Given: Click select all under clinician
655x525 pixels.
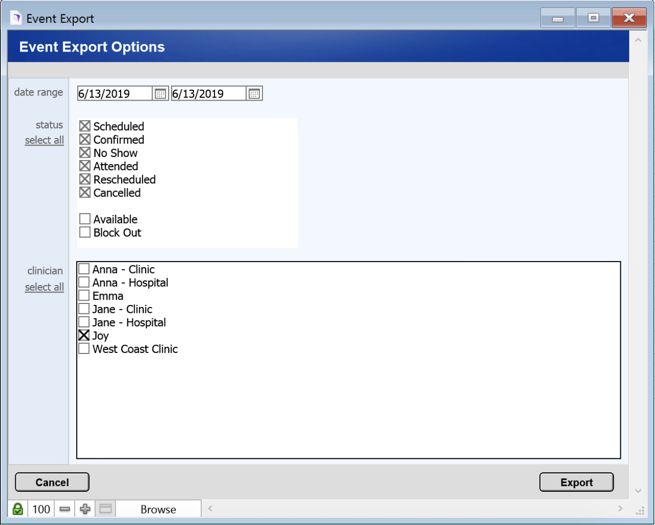Looking at the screenshot, I should [x=44, y=288].
